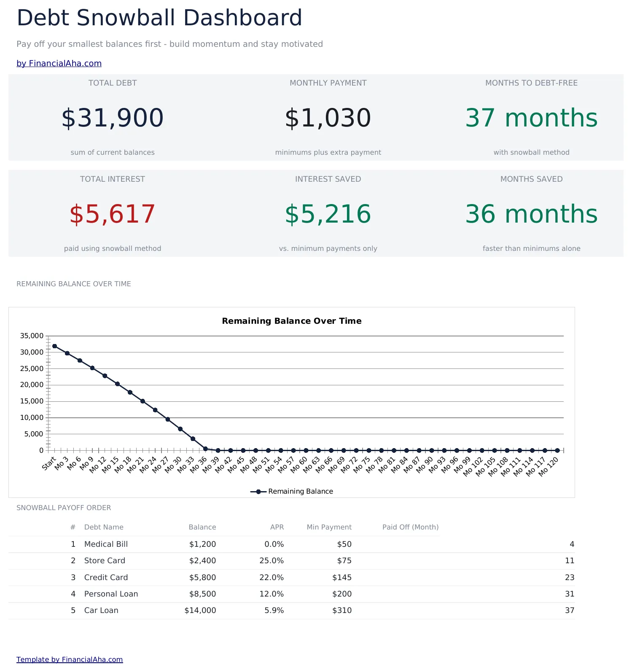Select the Medical Bill row name
The width and height of the screenshot is (632, 672).
tap(106, 544)
